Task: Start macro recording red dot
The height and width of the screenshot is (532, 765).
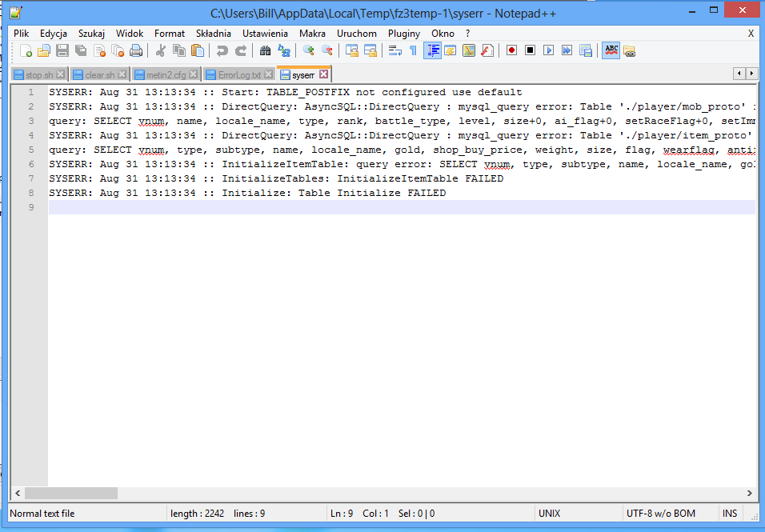Action: pyautogui.click(x=511, y=50)
